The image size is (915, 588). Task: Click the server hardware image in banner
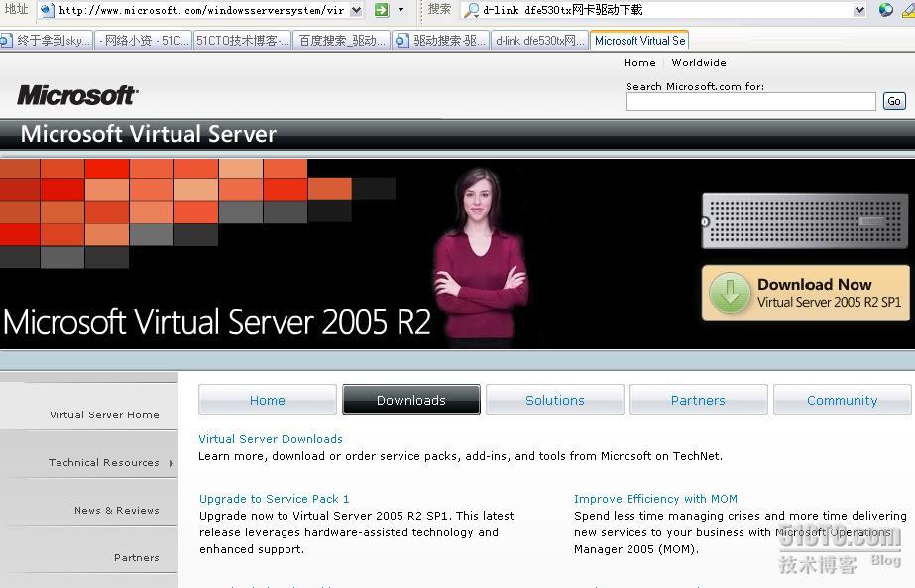click(x=805, y=221)
